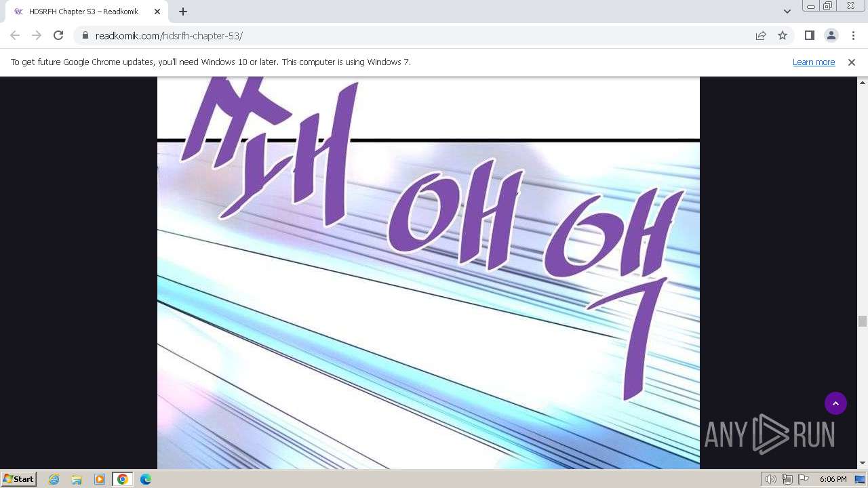Image resolution: width=868 pixels, height=488 pixels.
Task: Click the 6:06 PM system clock
Action: pyautogui.click(x=833, y=479)
